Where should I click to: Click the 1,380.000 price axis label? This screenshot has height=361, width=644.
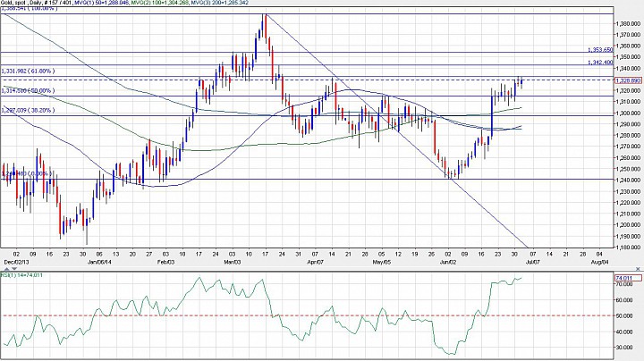tap(629, 24)
